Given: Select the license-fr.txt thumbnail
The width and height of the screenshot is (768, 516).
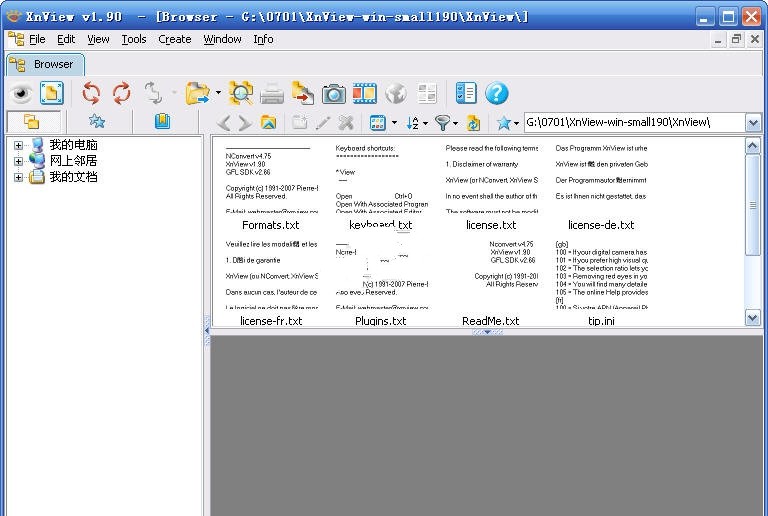Looking at the screenshot, I should coord(271,283).
